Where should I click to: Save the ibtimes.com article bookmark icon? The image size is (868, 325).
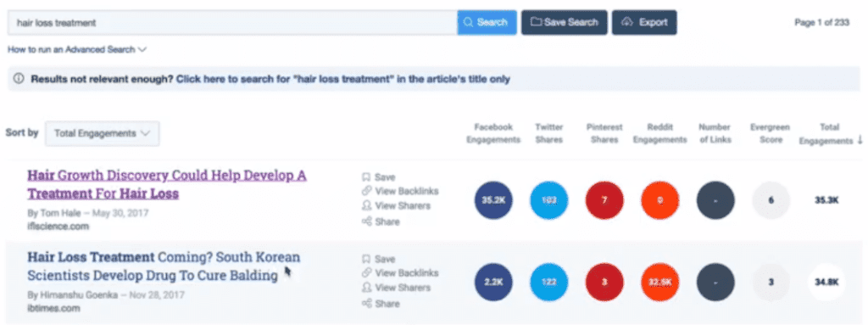pos(366,259)
